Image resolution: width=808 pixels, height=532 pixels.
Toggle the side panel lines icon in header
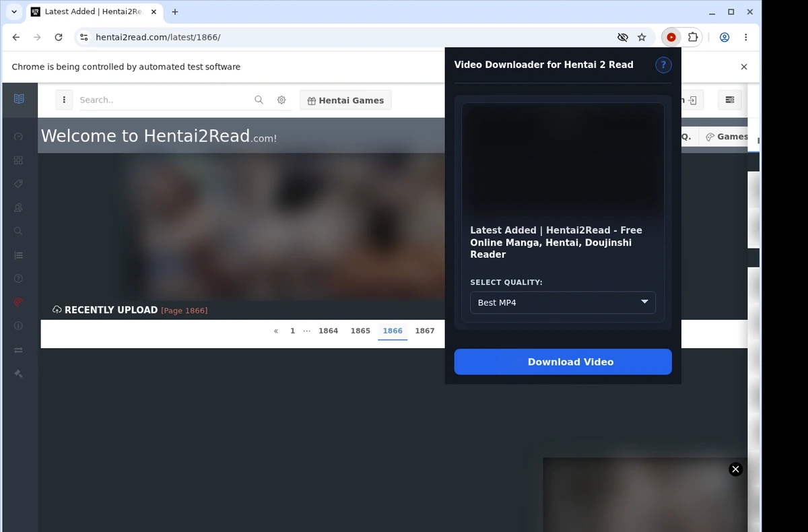coord(730,100)
